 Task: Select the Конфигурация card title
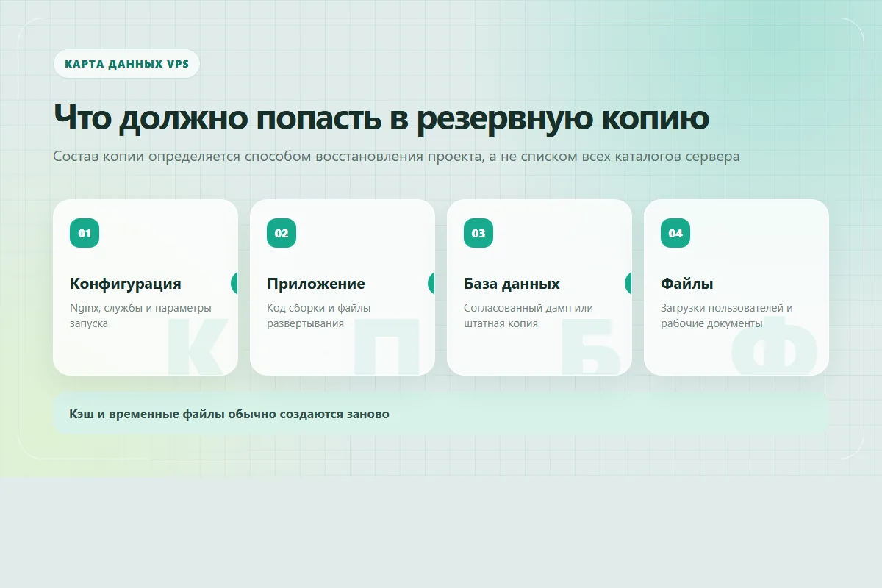(x=126, y=284)
